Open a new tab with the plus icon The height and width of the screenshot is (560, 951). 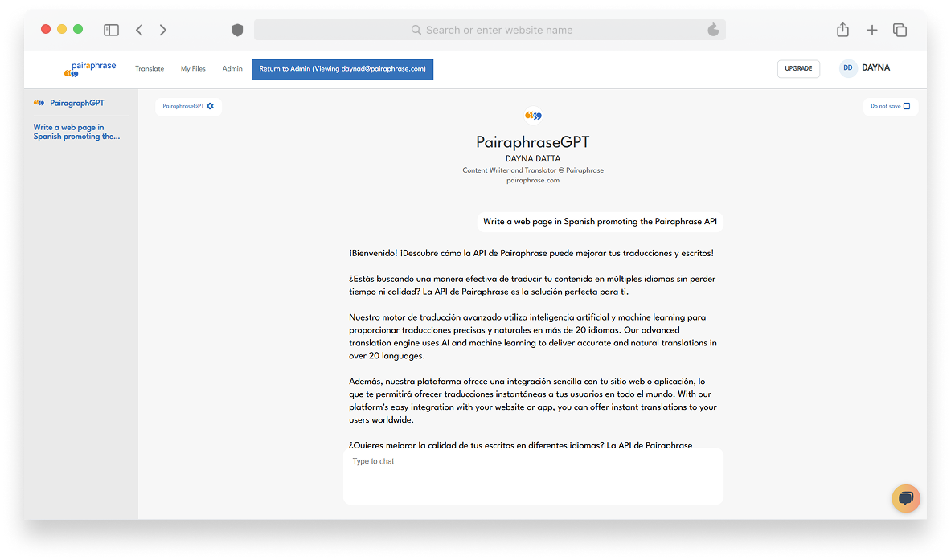pos(871,30)
